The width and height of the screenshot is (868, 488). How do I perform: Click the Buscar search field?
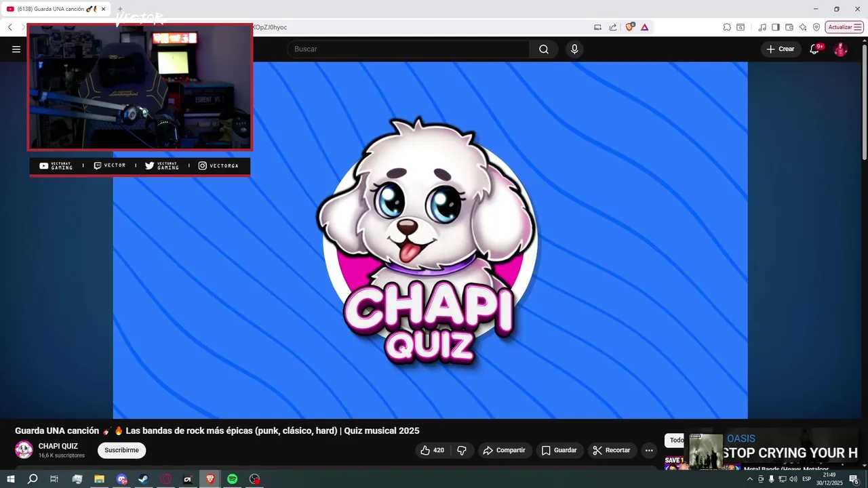point(408,49)
